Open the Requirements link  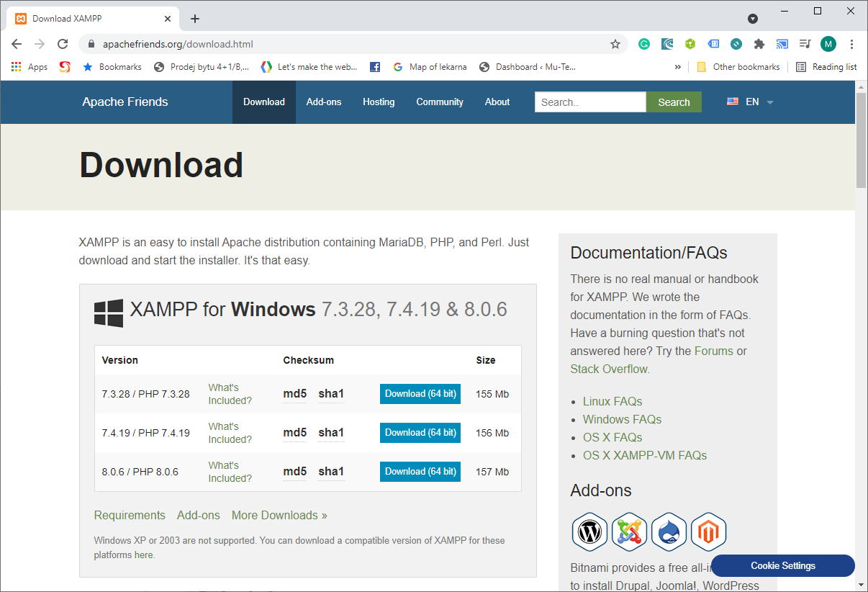click(130, 516)
